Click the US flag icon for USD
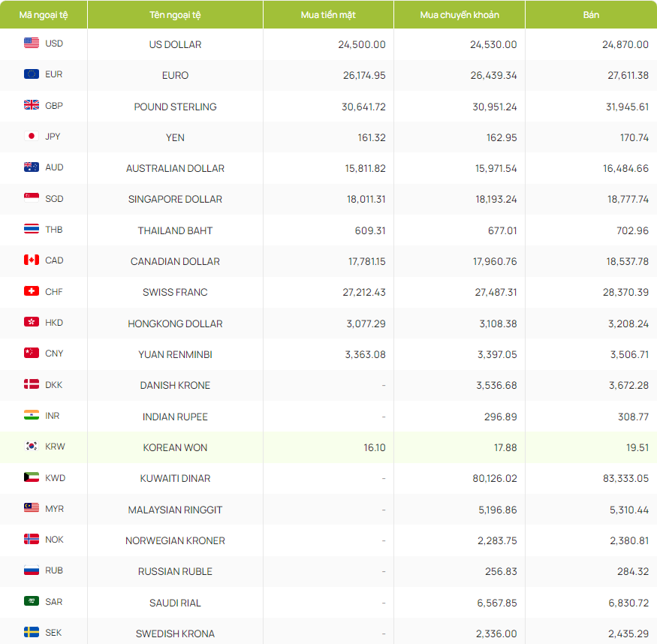Screen dimensions: 657x644 tap(32, 43)
